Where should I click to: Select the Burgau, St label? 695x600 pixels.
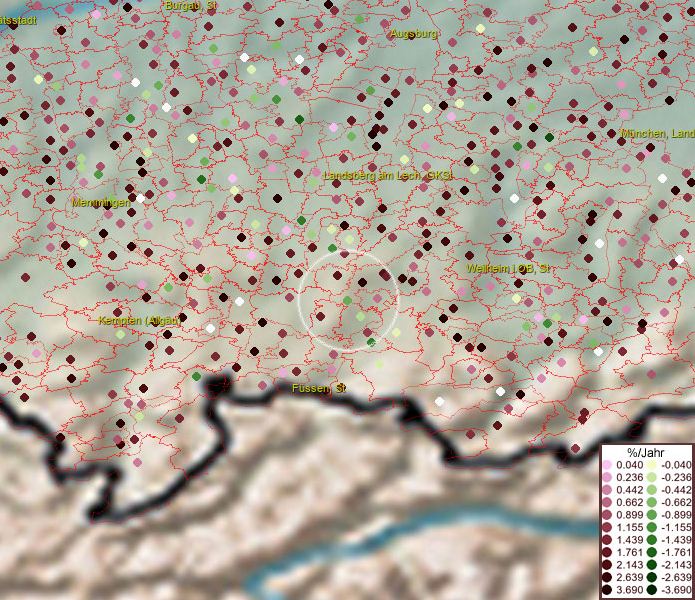190,6
